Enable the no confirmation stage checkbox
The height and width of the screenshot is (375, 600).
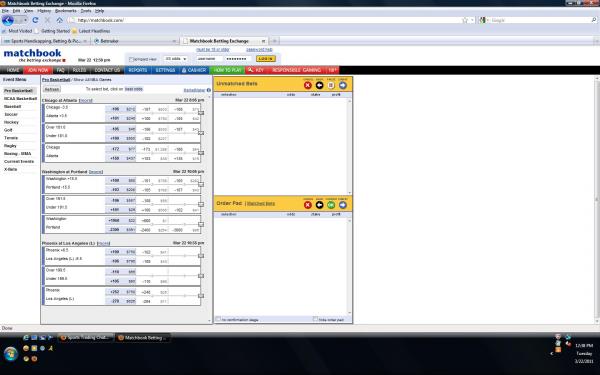tap(218, 319)
